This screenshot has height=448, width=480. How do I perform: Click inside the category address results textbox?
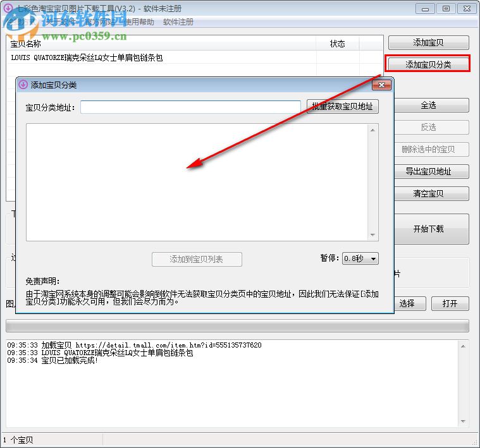(x=197, y=182)
